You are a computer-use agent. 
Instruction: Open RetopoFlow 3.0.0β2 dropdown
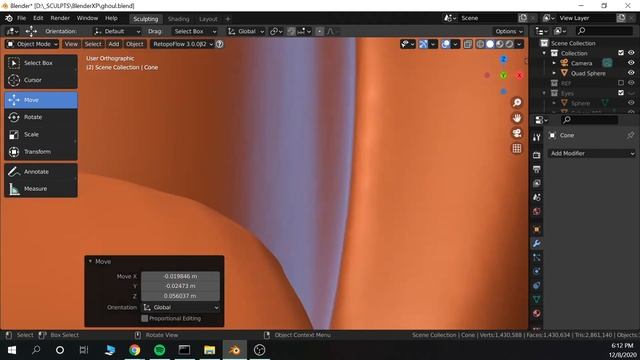point(182,44)
